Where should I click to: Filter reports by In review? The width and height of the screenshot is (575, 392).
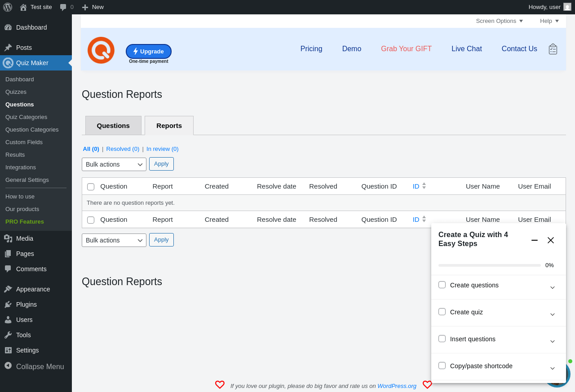click(x=162, y=149)
